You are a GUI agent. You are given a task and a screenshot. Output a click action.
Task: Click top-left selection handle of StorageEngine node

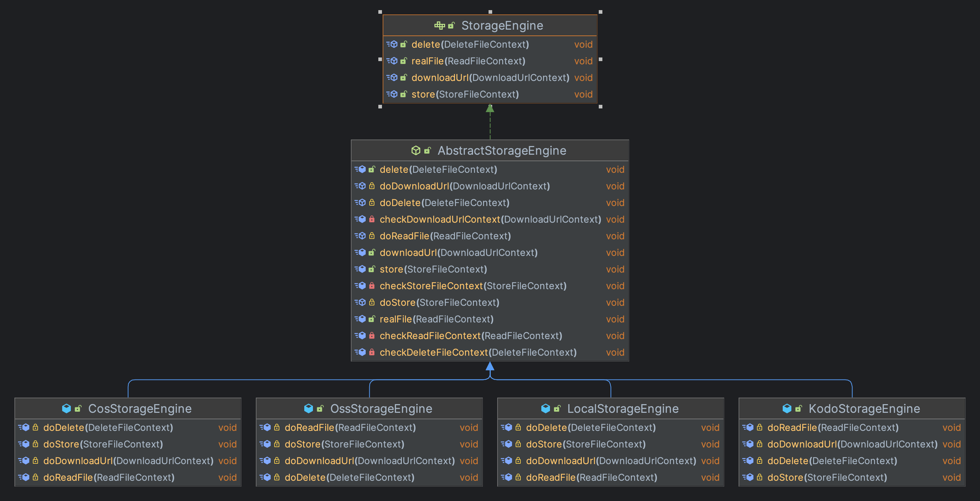pyautogui.click(x=380, y=12)
